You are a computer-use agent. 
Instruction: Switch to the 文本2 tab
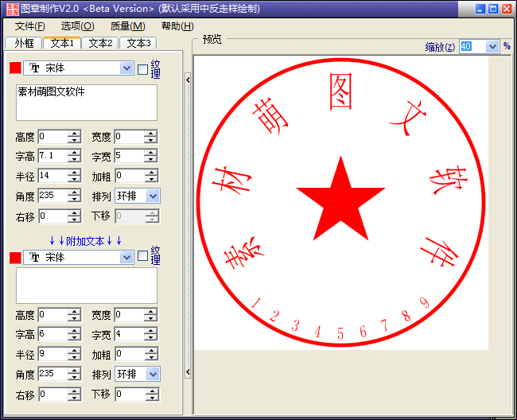[100, 43]
